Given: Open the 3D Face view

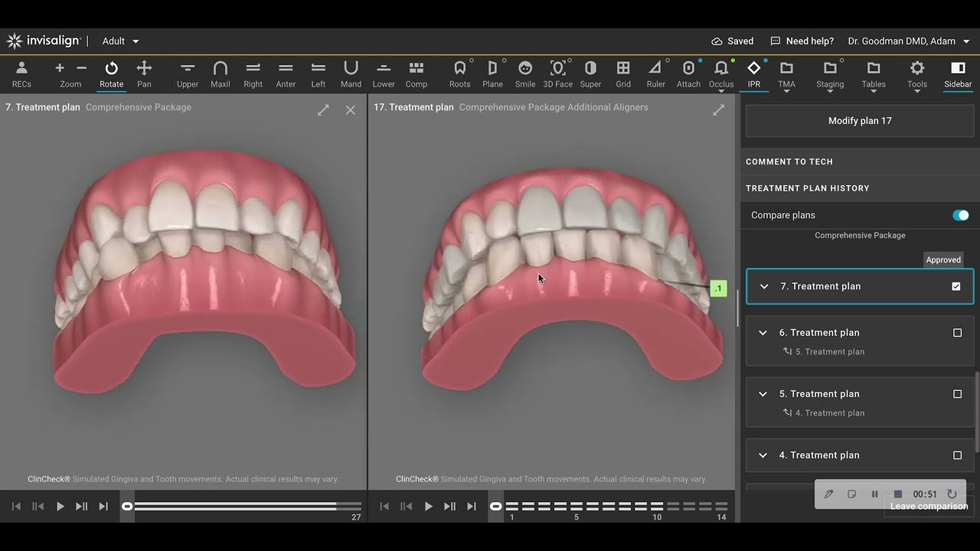Looking at the screenshot, I should pos(558,74).
